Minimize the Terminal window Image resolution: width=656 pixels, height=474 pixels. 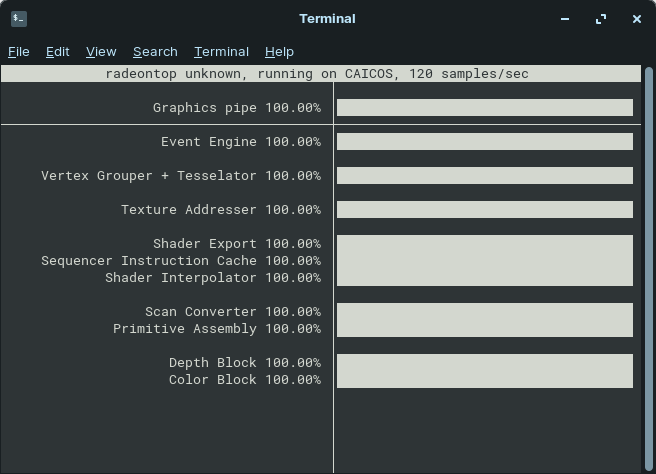point(565,18)
